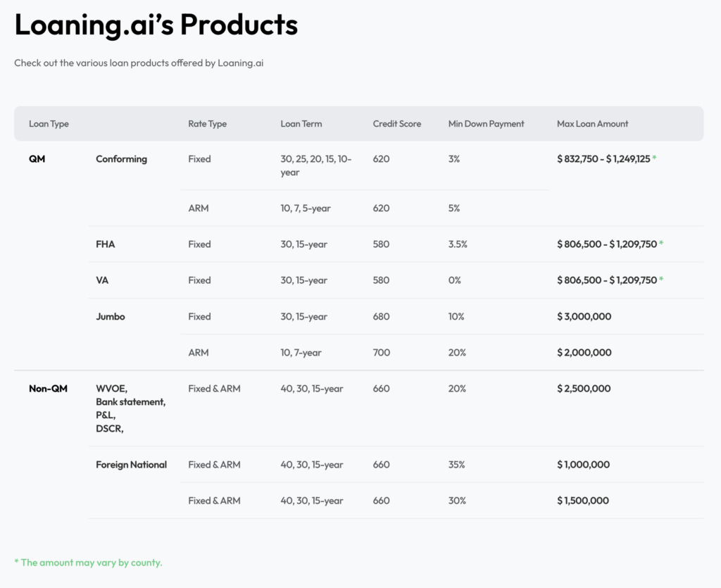Click the $2,500,000 Non-QM max amount

coord(584,389)
